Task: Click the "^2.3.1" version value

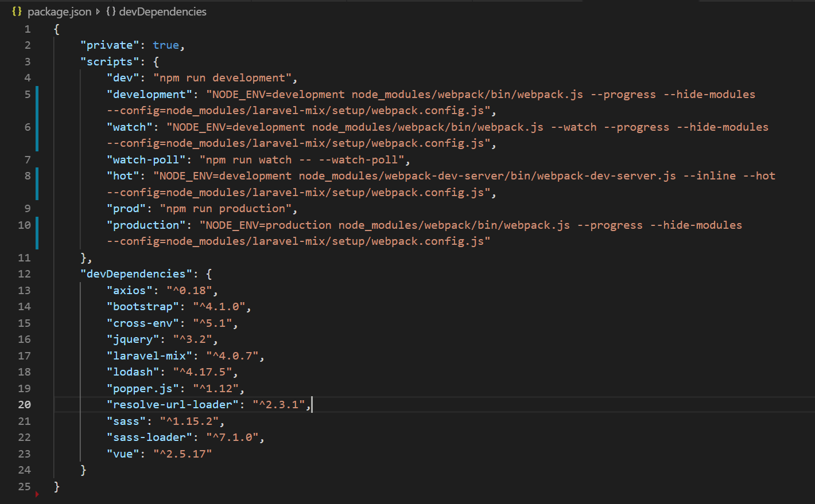Action: pos(279,405)
